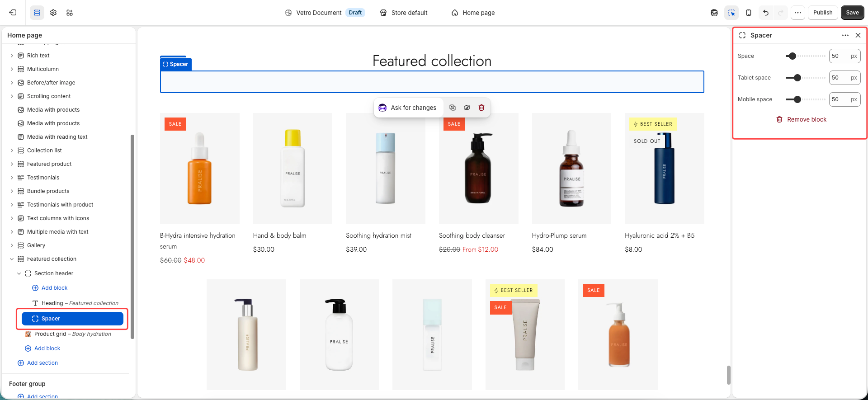Click the assistant face icon in top bar
Screen dimensions: 868x400
point(714,13)
